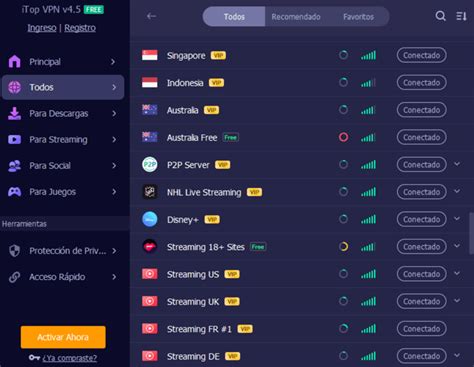Click the VIP badge beside Disney+
The height and width of the screenshot is (367, 474).
(x=212, y=219)
